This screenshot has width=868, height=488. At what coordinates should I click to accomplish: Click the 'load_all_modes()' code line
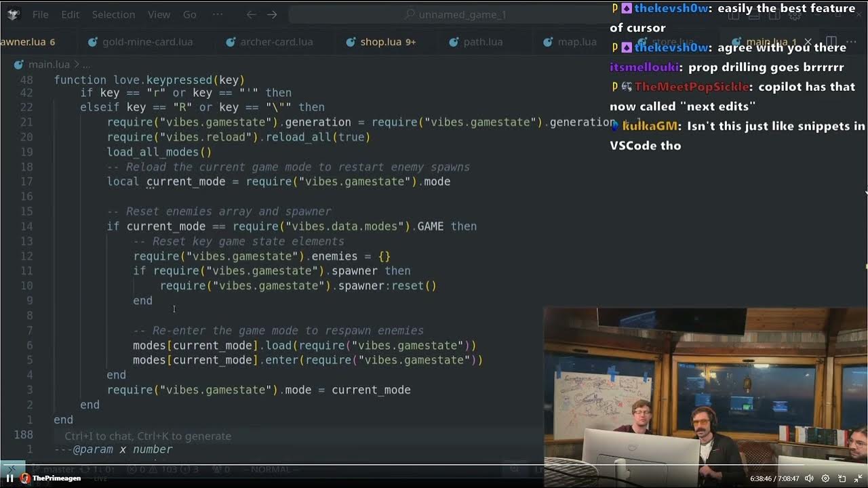pos(159,152)
